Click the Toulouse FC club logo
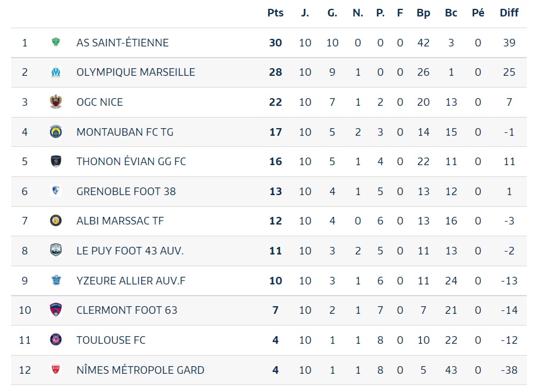The width and height of the screenshot is (538, 392). [56, 340]
